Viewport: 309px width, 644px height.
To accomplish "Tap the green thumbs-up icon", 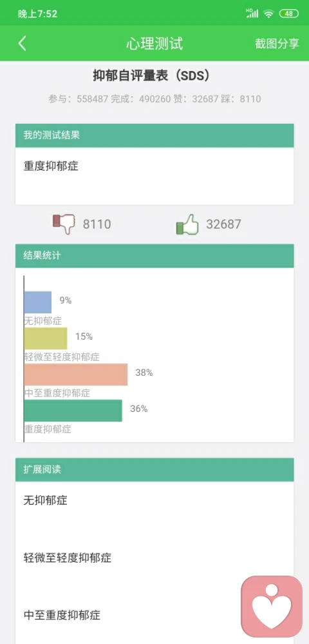I will pyautogui.click(x=187, y=224).
